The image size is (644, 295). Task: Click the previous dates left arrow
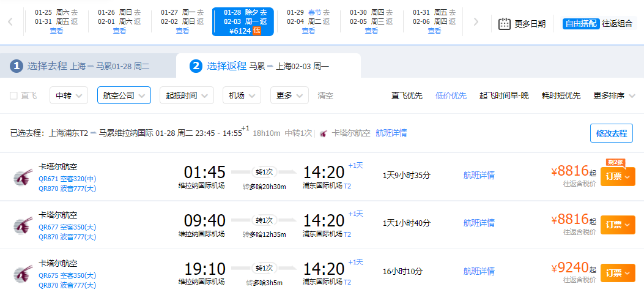pos(10,22)
